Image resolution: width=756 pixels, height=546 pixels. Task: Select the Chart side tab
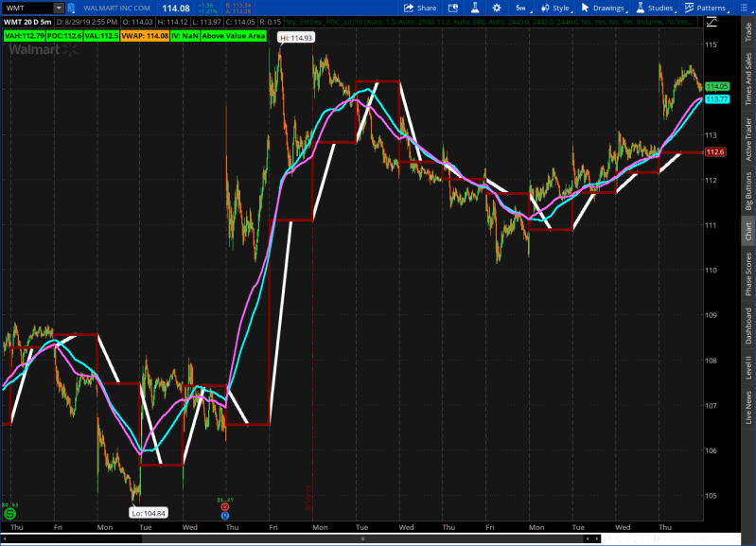(747, 231)
